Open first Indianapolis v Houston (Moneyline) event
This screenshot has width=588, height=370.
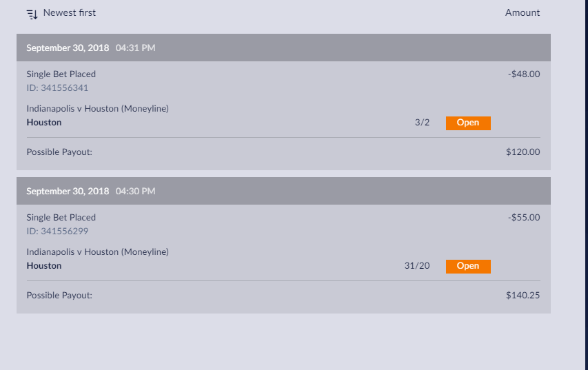[97, 109]
